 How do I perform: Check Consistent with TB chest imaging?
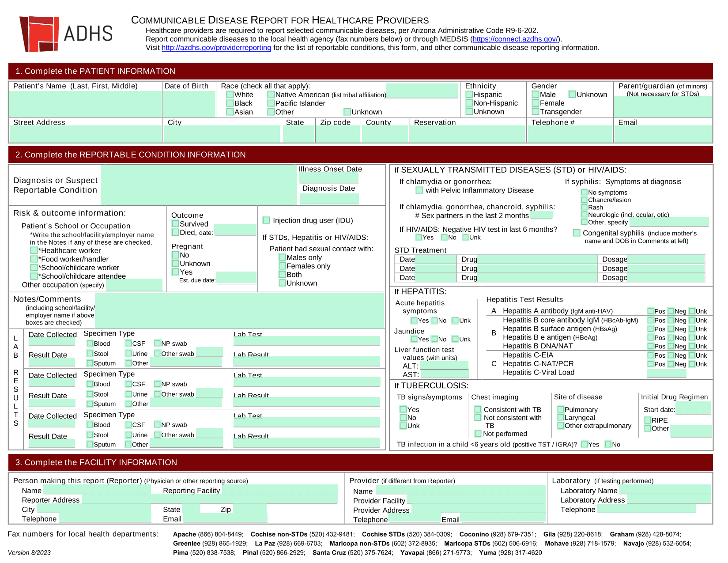click(x=478, y=409)
